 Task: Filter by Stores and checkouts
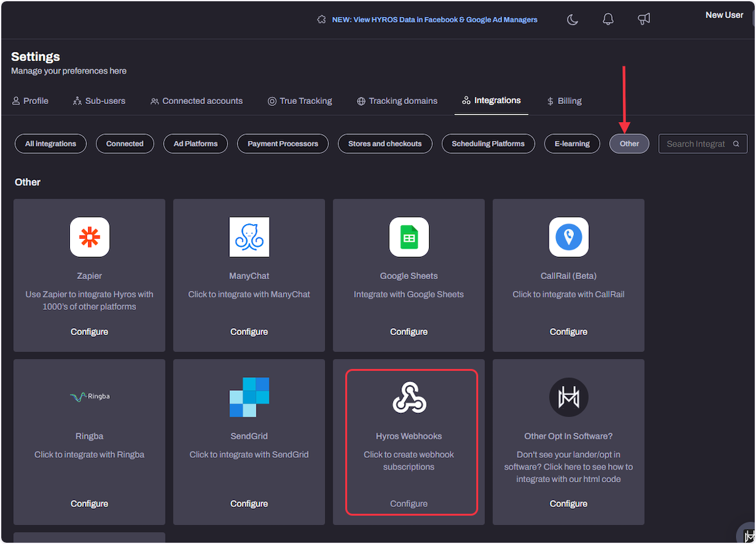pos(385,144)
